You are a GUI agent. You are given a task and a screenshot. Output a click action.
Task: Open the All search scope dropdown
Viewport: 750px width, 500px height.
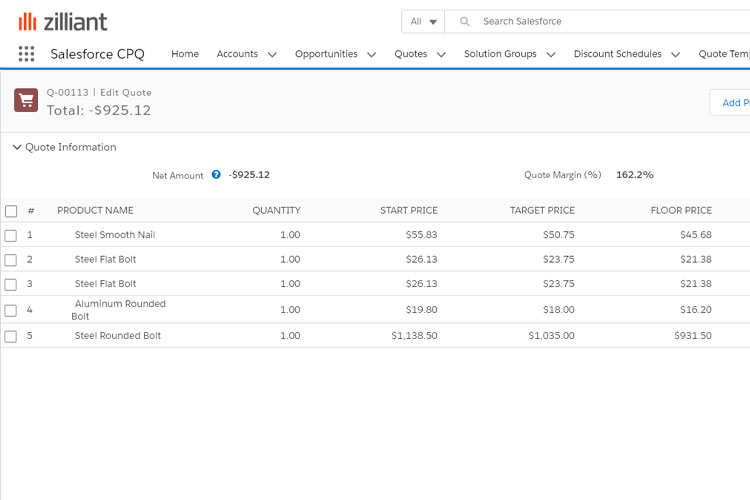point(423,21)
